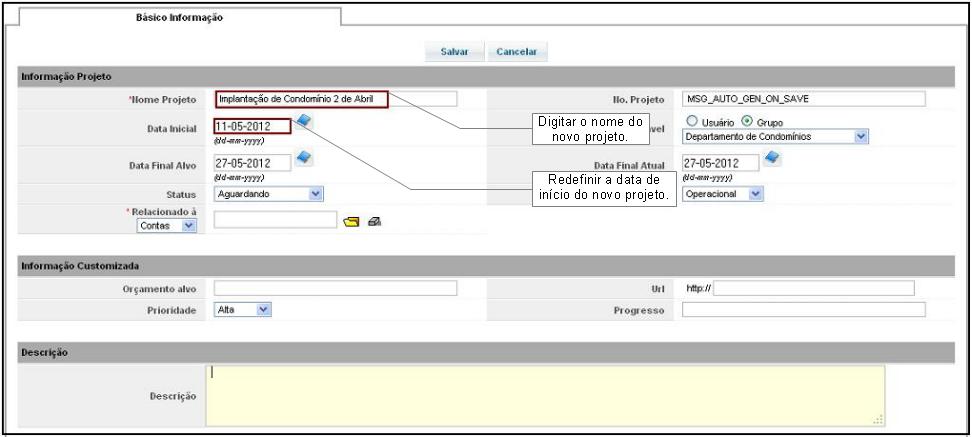This screenshot has width=972, height=437.
Task: Click the Relacionado à text field
Action: (275, 219)
